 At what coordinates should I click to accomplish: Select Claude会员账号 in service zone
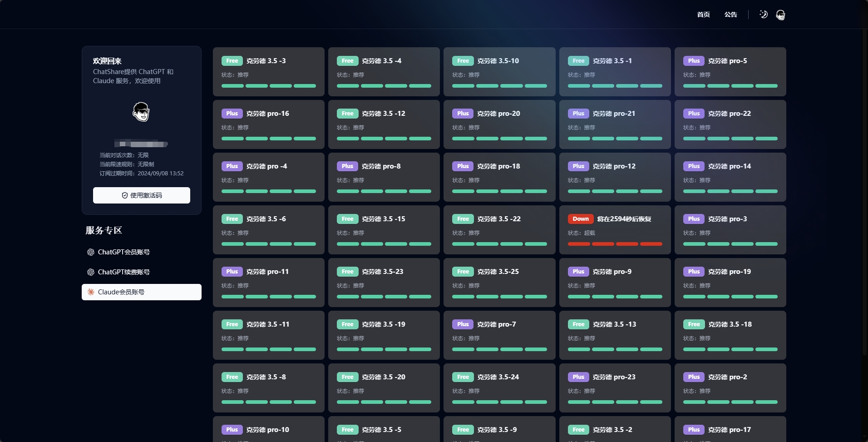[142, 292]
